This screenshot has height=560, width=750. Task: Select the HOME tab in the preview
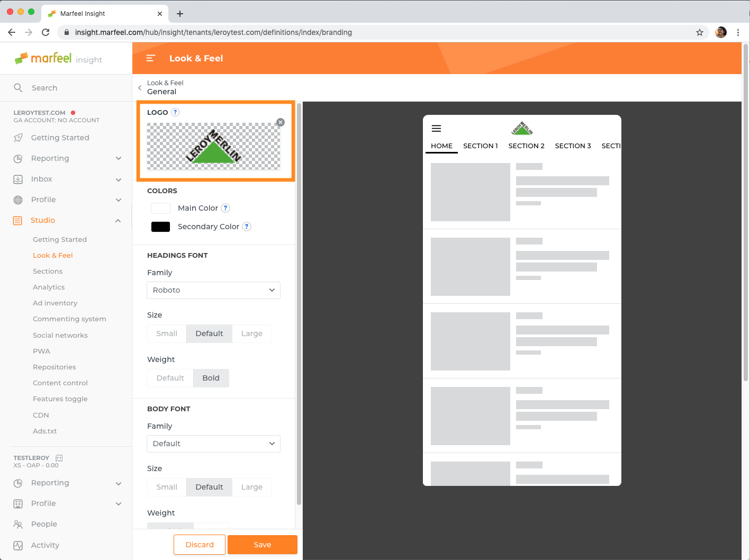click(441, 146)
